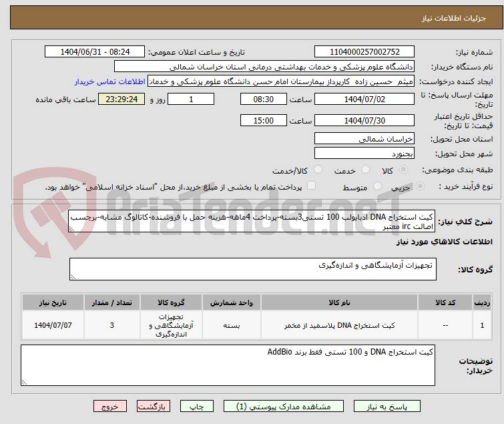504x424 pixels.
Task: Click the delivery city field بجنورد
Action: coord(364,154)
